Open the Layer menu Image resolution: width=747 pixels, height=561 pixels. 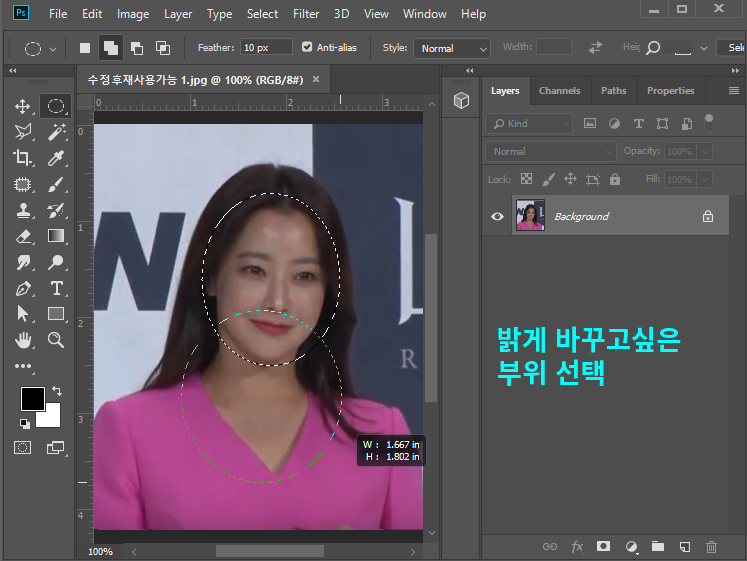pos(178,14)
